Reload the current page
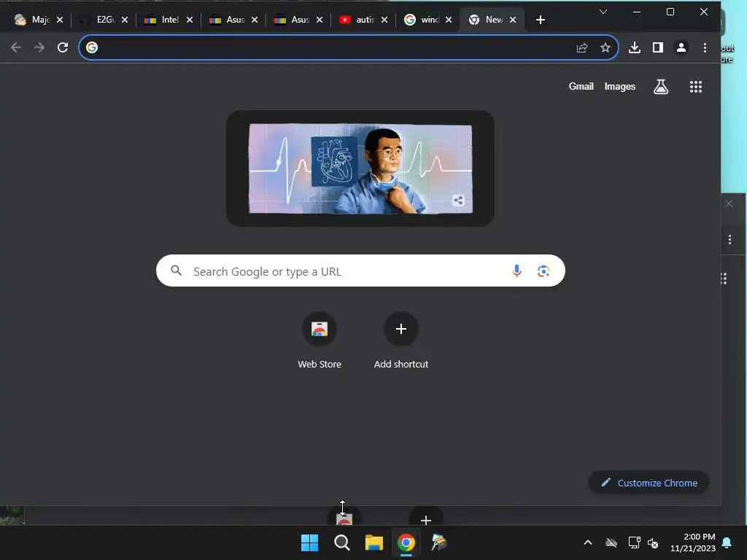 tap(63, 47)
